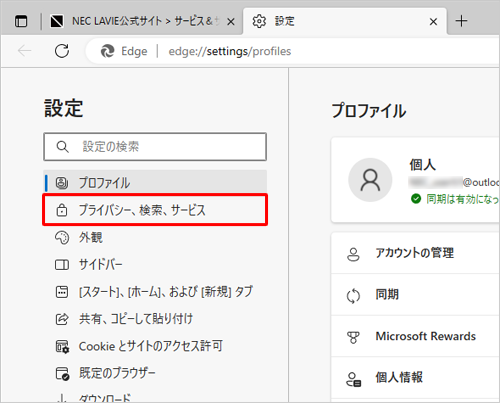Open サイドバー settings
This screenshot has height=403, width=500.
click(155, 265)
